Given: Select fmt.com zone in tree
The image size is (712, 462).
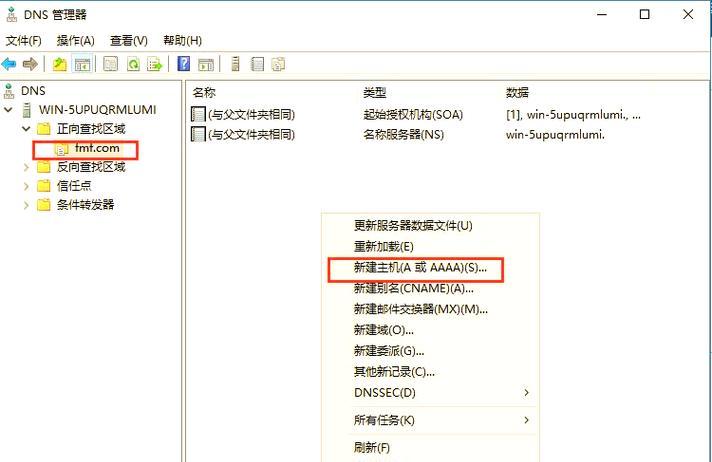Looking at the screenshot, I should tap(97, 148).
